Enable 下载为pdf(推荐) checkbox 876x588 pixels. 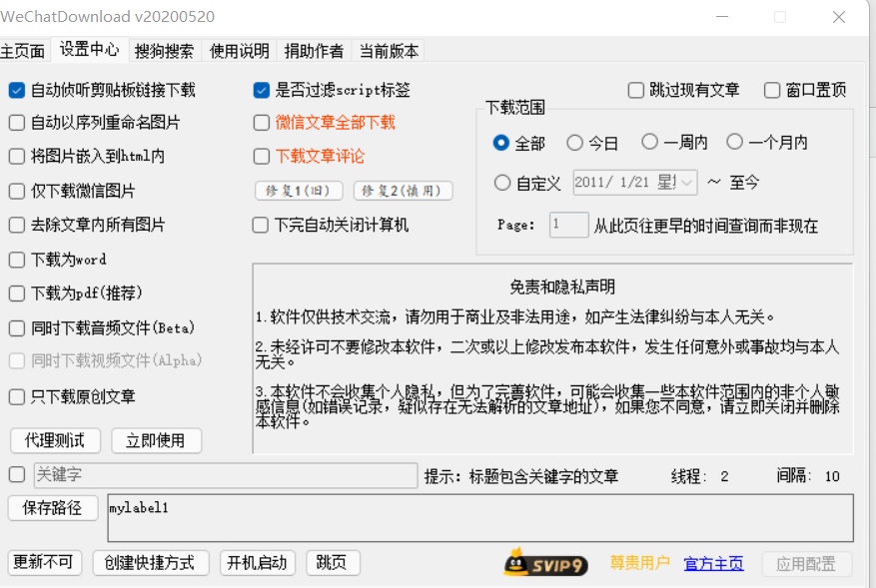coord(17,294)
